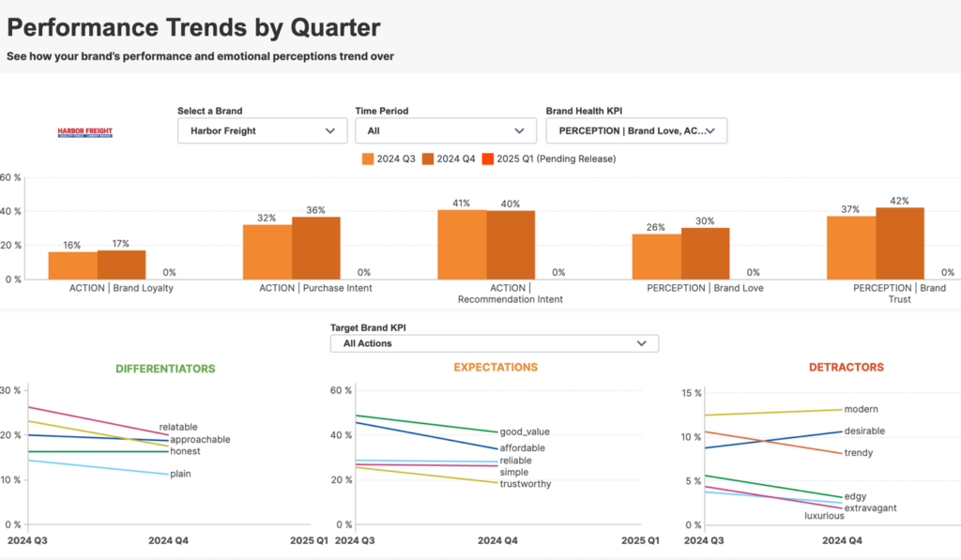Screen dimensions: 961x560
Task: Click the Harbor Freight logo
Action: [x=85, y=132]
